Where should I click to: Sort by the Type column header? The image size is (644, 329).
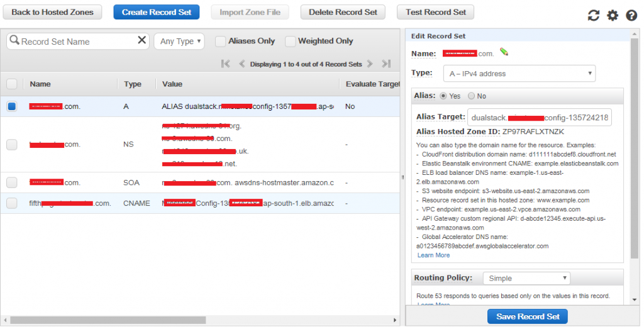tap(133, 84)
